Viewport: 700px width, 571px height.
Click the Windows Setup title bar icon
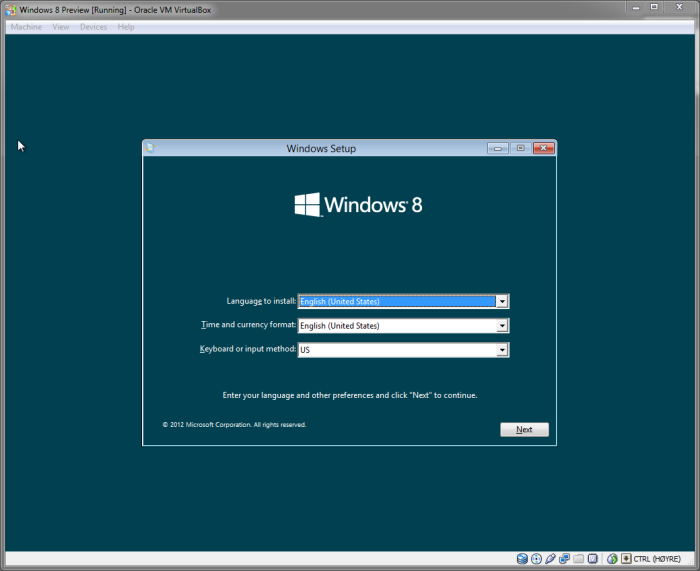pos(150,148)
